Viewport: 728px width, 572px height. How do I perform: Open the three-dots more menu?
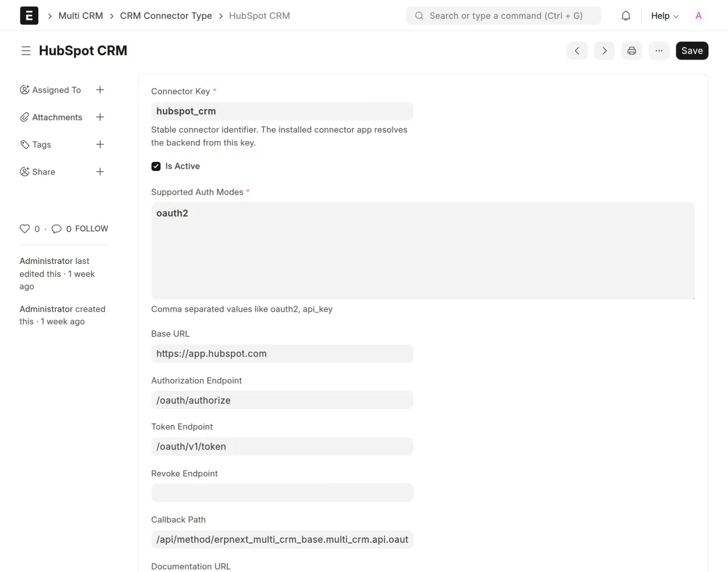coord(659,51)
